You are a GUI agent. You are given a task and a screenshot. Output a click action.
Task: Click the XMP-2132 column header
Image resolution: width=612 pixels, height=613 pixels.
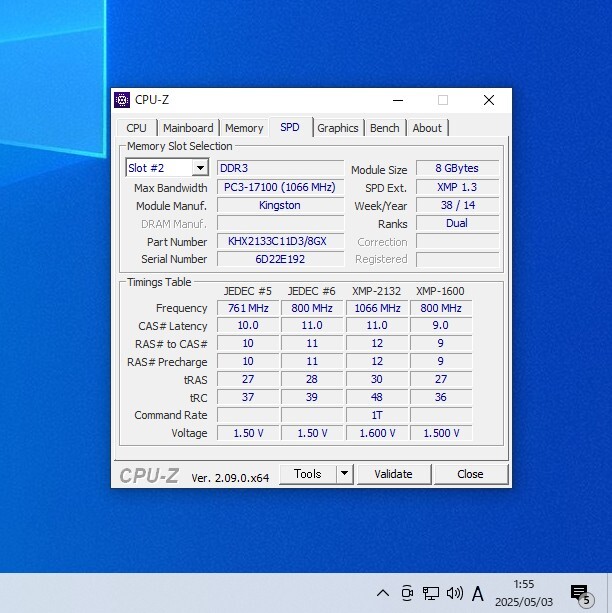(x=377, y=291)
